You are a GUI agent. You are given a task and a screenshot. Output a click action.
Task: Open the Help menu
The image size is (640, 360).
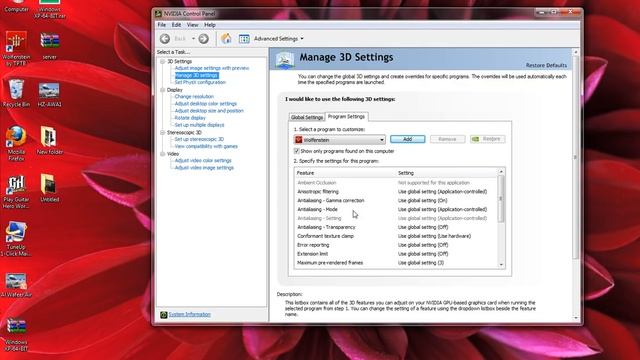coord(210,25)
